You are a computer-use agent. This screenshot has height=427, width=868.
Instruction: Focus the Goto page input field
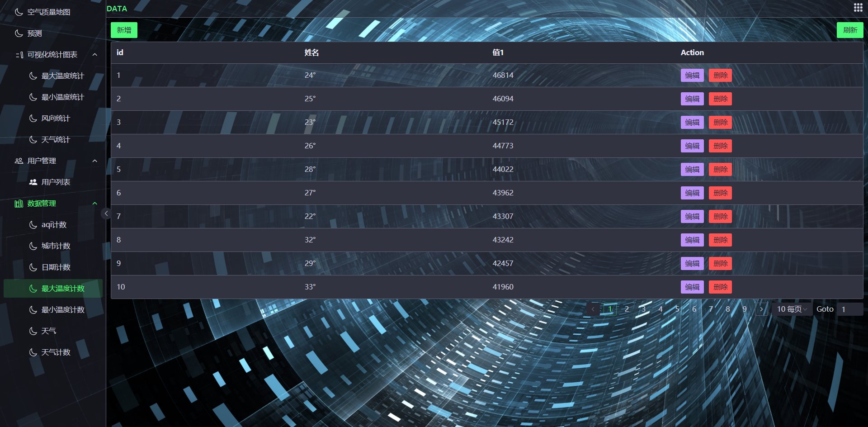[x=850, y=309]
